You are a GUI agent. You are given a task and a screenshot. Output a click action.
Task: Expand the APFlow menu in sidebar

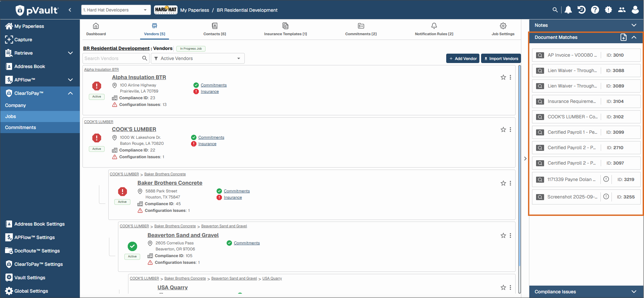tap(70, 80)
